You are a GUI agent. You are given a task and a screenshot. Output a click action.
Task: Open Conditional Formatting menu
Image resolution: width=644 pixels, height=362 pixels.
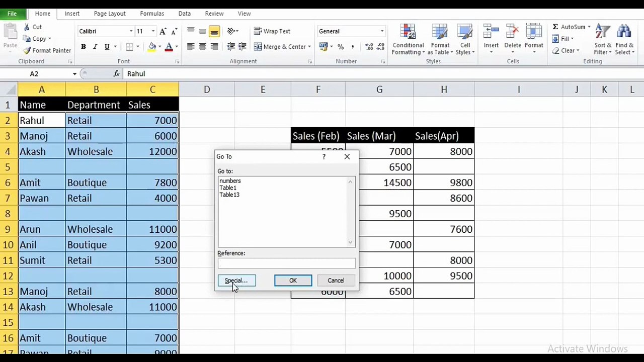point(408,40)
